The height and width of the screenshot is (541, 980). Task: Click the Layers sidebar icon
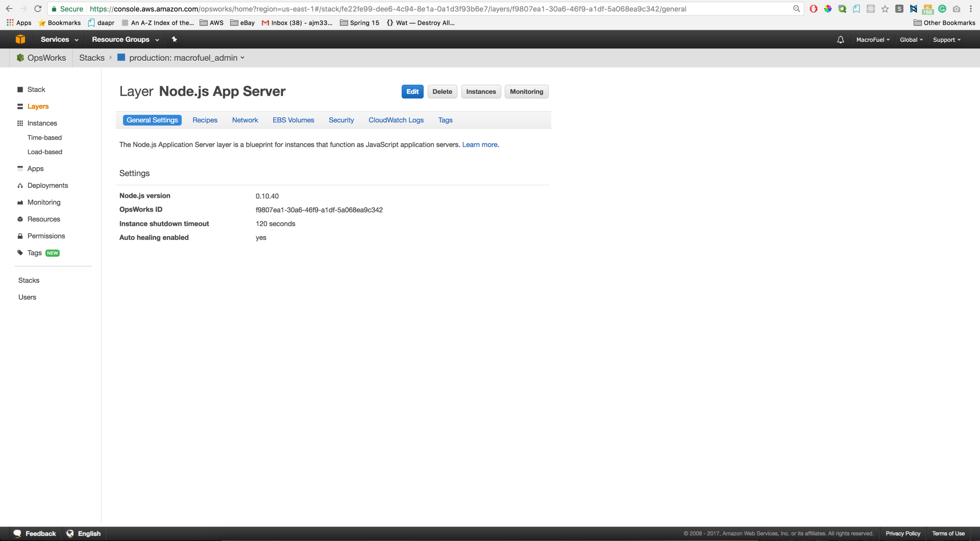[20, 106]
